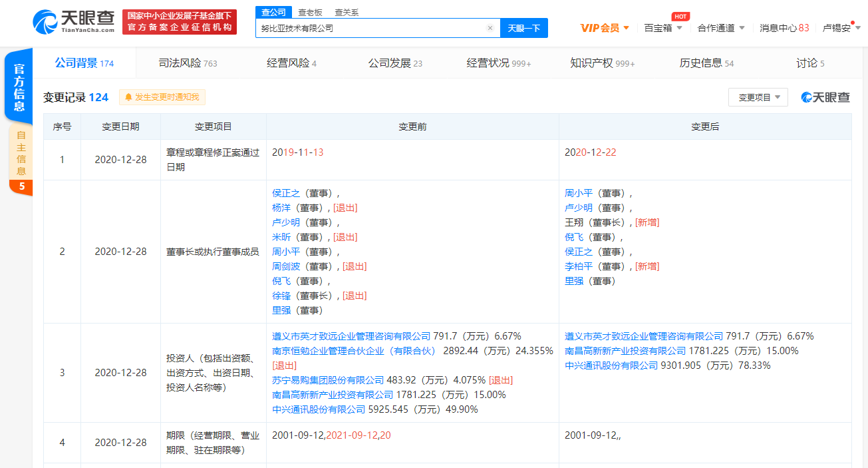This screenshot has width=868, height=468.
Task: Click the 变更记录 124 heading
Action: click(76, 97)
